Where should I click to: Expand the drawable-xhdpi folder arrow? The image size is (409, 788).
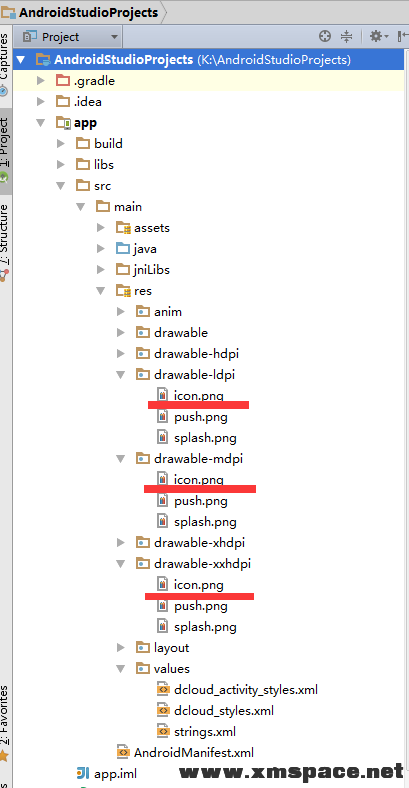[121, 543]
